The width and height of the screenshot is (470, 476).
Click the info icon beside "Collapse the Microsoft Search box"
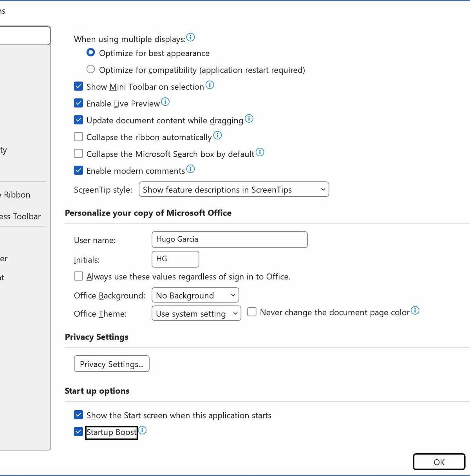pyautogui.click(x=260, y=152)
